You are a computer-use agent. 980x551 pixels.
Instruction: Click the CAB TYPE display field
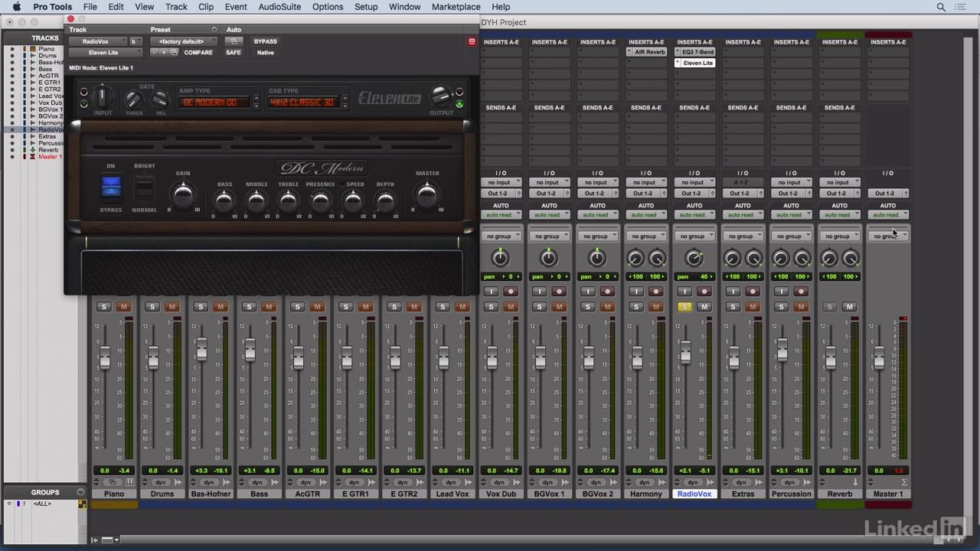(302, 102)
